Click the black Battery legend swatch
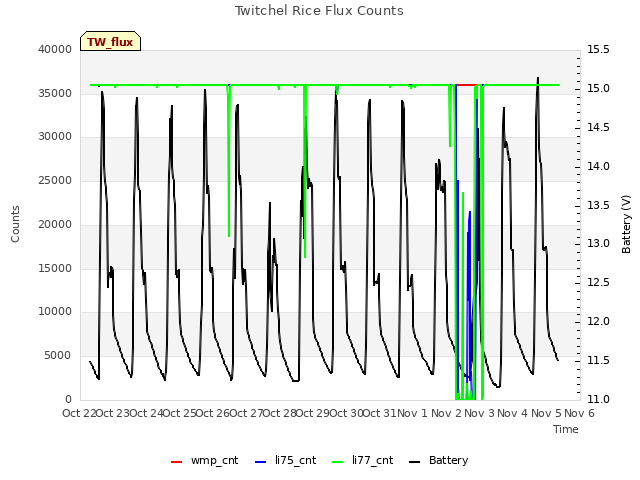The width and height of the screenshot is (640, 480). click(x=414, y=462)
